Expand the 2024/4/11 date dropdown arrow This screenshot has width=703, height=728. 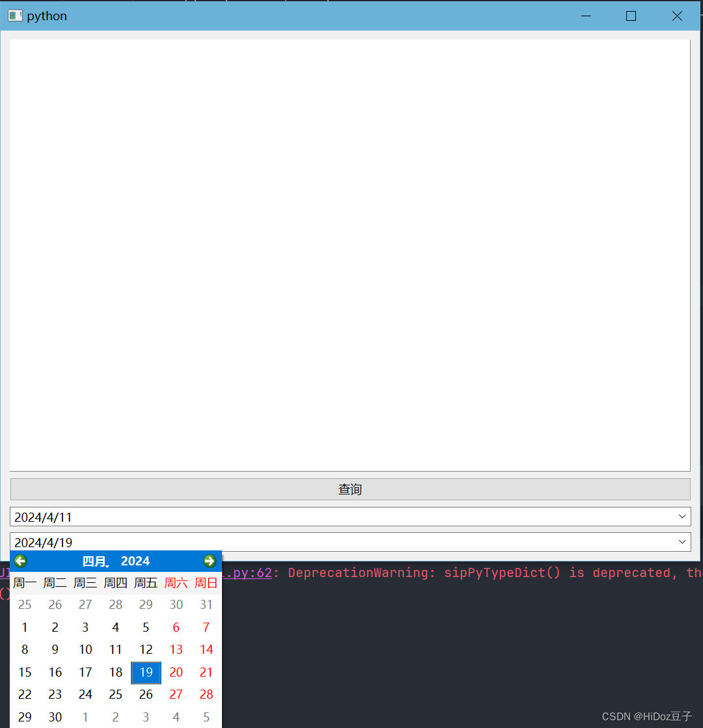point(682,517)
